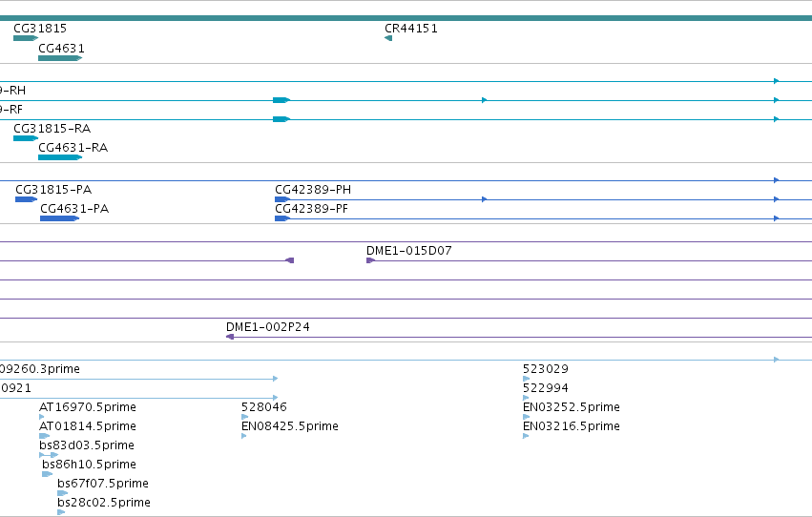The width and height of the screenshot is (812, 517).
Task: Select the CG4631-PA protein label
Action: (74, 209)
